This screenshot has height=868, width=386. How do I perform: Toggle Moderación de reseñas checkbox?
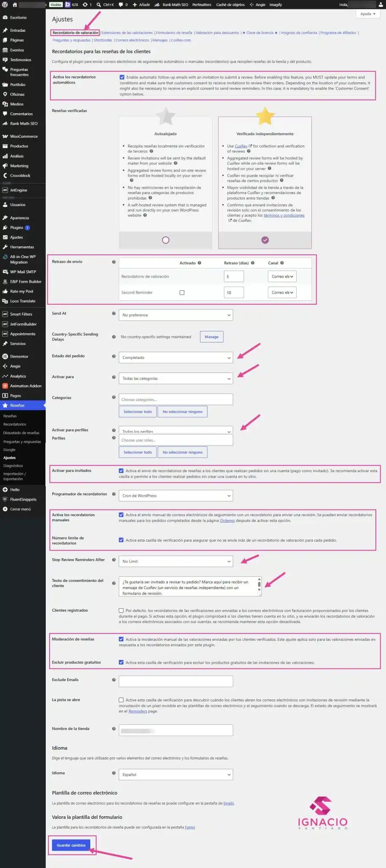click(x=121, y=640)
